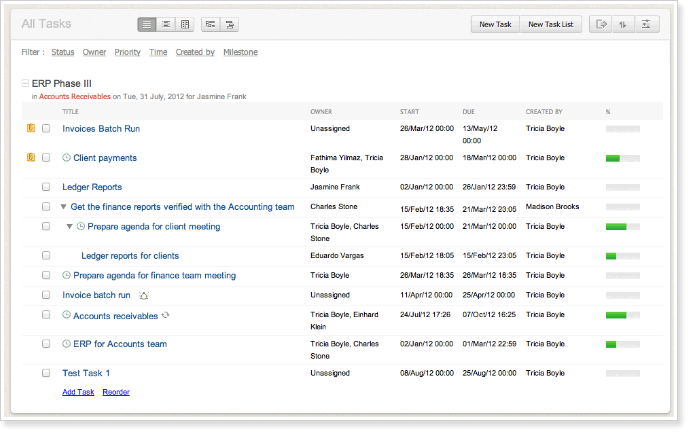688x434 pixels.
Task: Click the export tasks icon
Action: click(x=601, y=24)
